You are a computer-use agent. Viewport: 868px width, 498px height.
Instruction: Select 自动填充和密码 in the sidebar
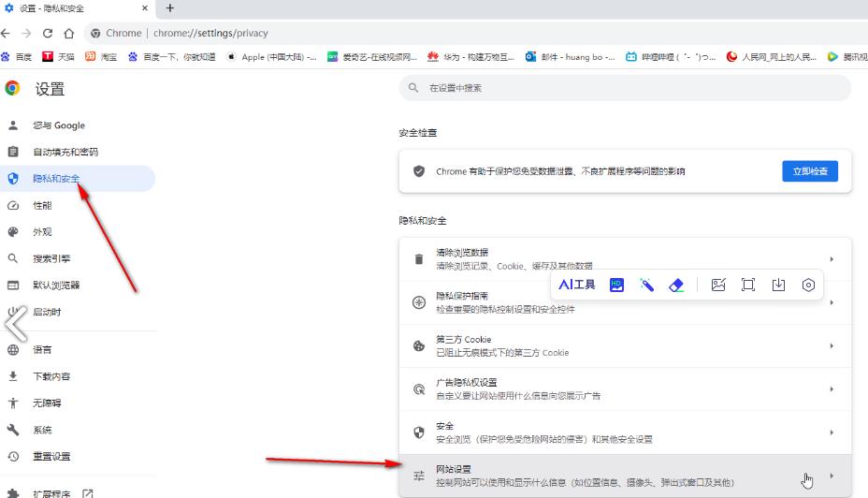click(x=78, y=152)
